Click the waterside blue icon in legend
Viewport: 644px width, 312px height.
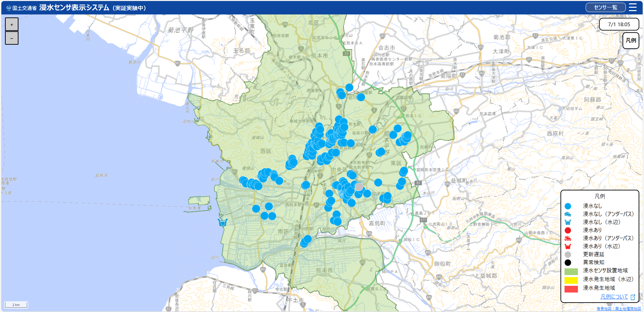568,222
